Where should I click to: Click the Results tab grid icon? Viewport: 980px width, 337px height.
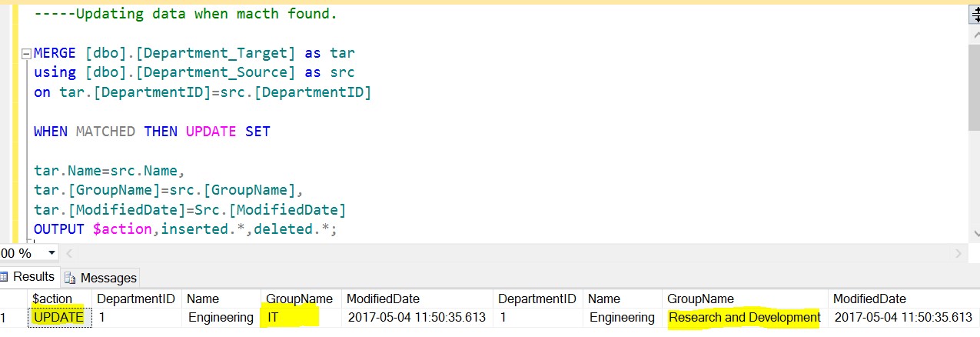point(5,277)
